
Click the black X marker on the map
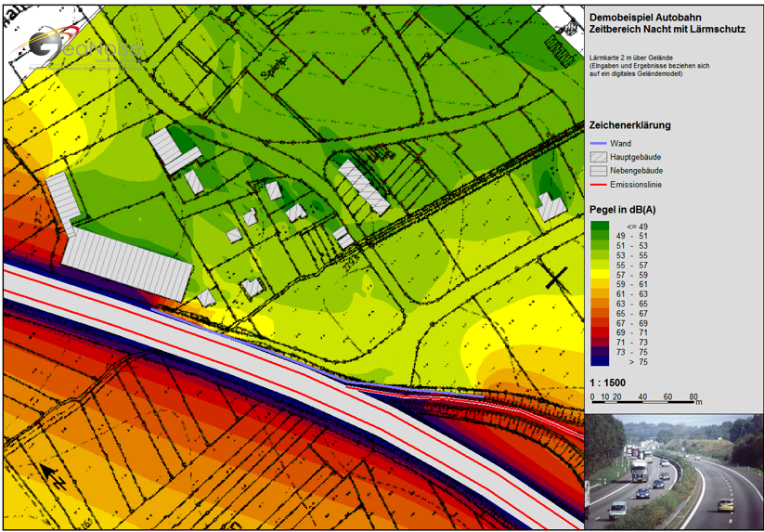click(x=556, y=278)
